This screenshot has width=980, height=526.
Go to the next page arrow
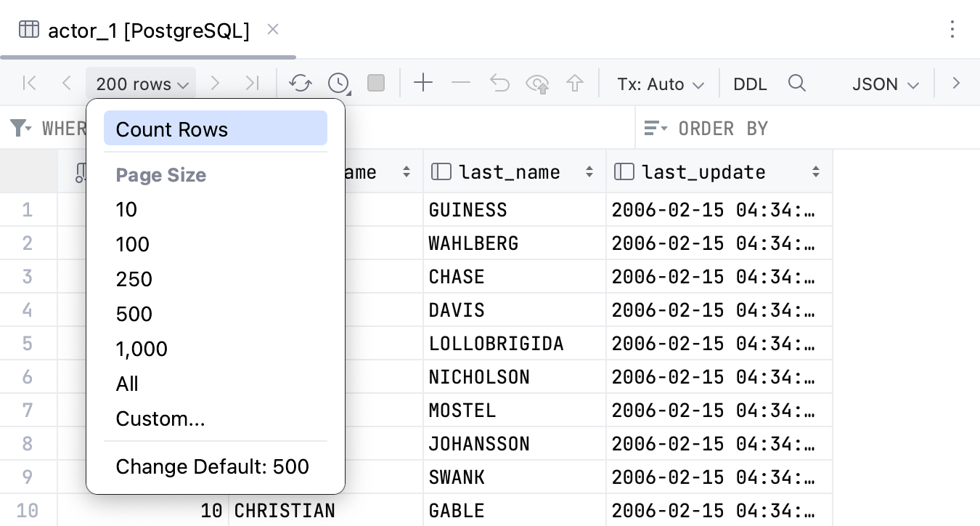(214, 84)
